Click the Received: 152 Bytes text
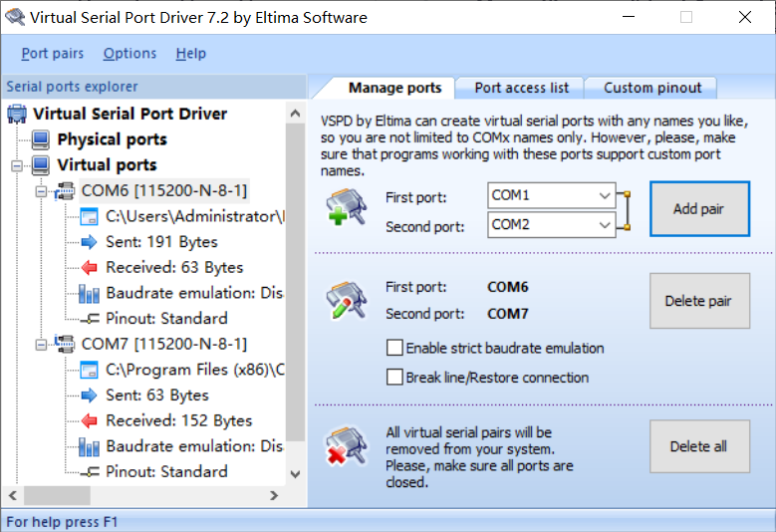The image size is (776, 532). [x=179, y=420]
